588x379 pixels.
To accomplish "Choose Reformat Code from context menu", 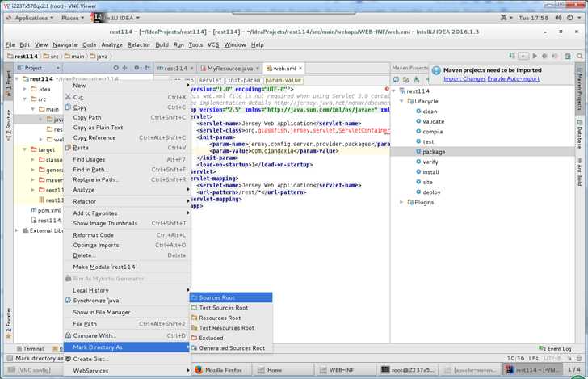I will coord(128,235).
